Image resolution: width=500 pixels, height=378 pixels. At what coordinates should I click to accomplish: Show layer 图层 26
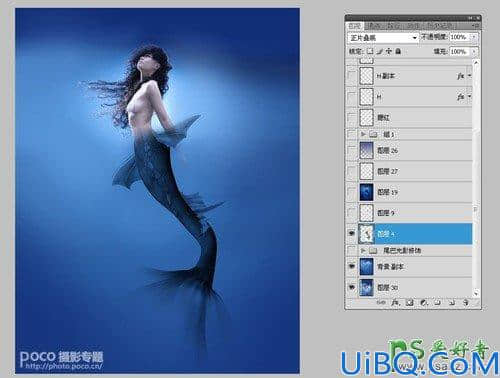[351, 151]
